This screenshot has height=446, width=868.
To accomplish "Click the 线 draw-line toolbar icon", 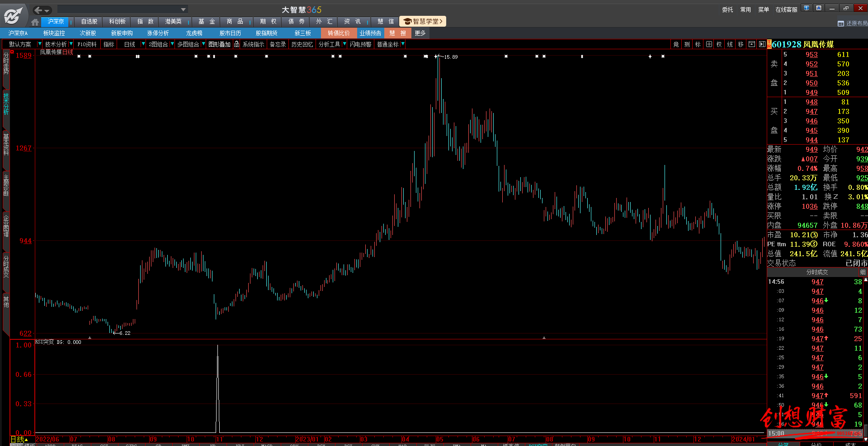I will [x=730, y=44].
